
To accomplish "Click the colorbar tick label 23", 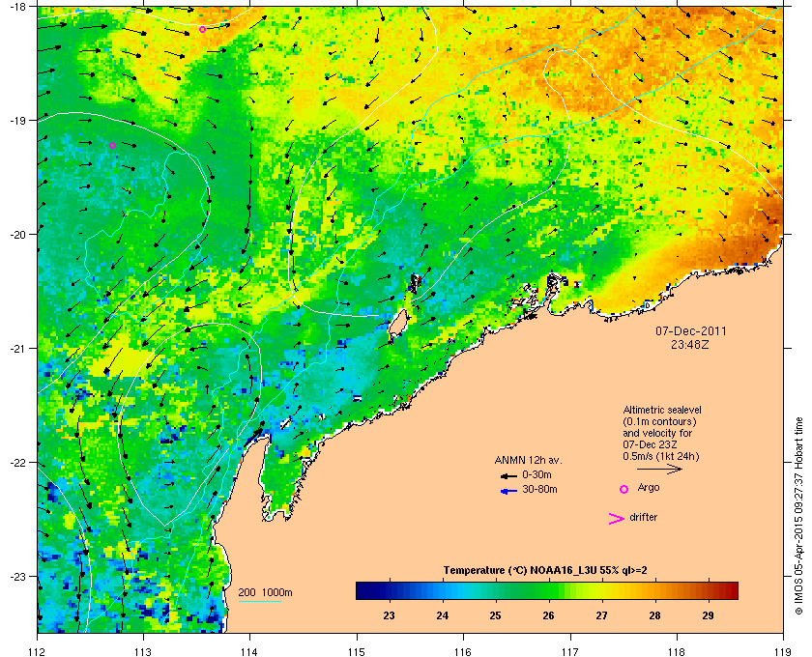I will (x=389, y=615).
